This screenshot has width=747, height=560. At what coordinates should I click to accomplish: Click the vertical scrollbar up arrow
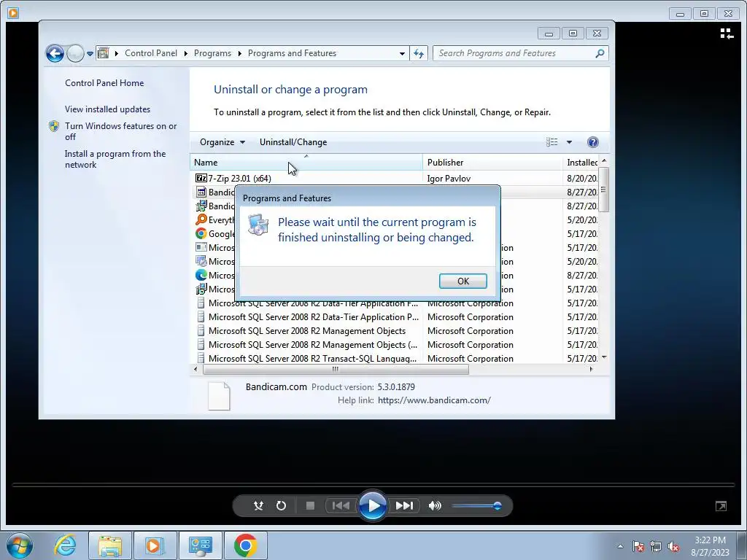[x=604, y=161]
